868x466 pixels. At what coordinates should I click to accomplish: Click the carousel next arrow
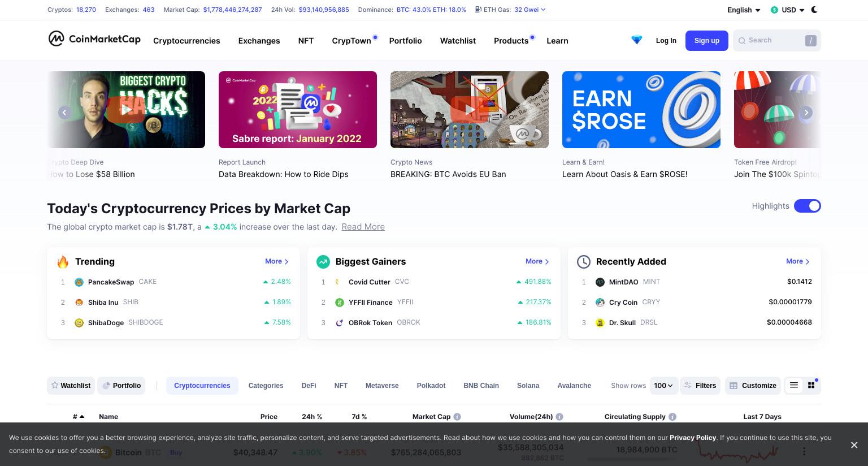point(806,113)
